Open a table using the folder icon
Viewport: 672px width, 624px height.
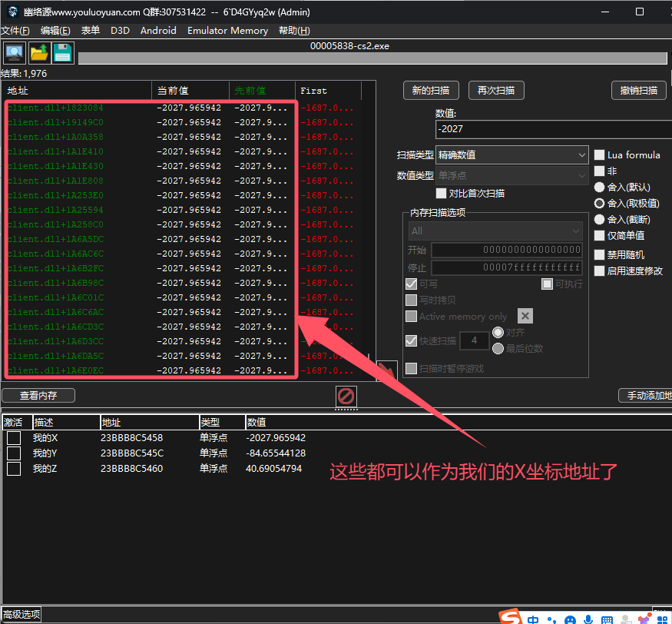[40, 52]
